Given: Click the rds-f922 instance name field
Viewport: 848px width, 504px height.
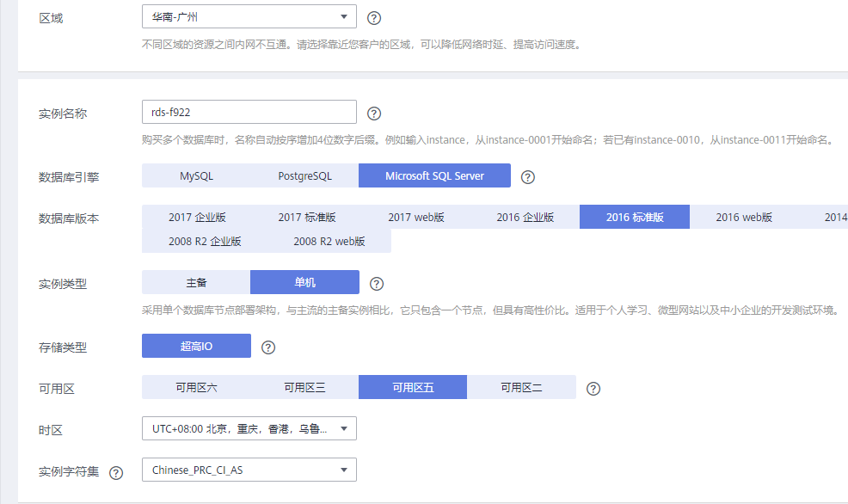Looking at the screenshot, I should (x=249, y=112).
